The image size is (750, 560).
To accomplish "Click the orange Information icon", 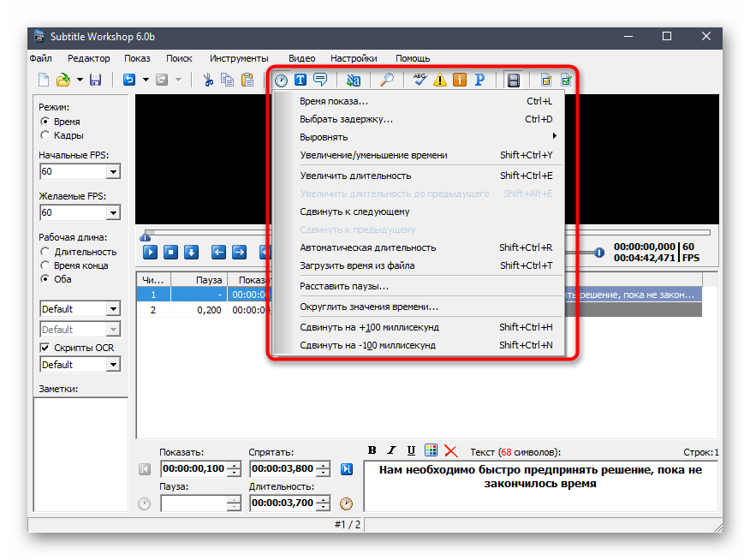I will coord(460,80).
